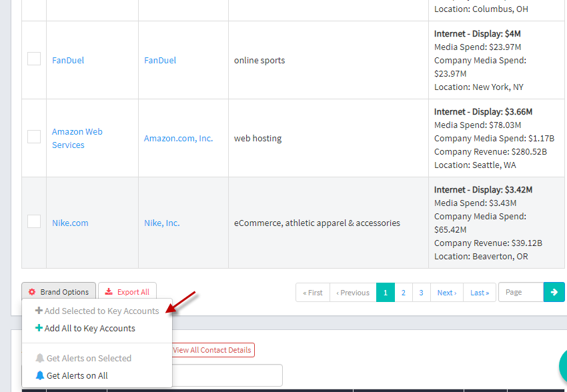Toggle the Brand Options dropdown button
Image resolution: width=567 pixels, height=392 pixels.
pos(59,292)
